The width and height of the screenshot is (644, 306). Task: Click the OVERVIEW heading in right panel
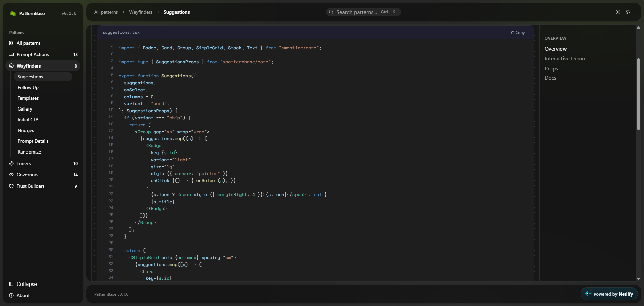555,38
